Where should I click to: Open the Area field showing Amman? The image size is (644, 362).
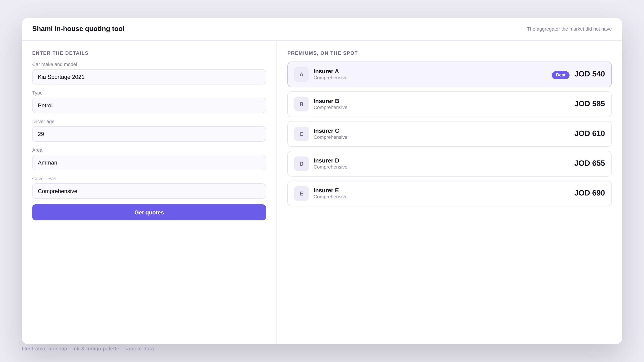[149, 163]
